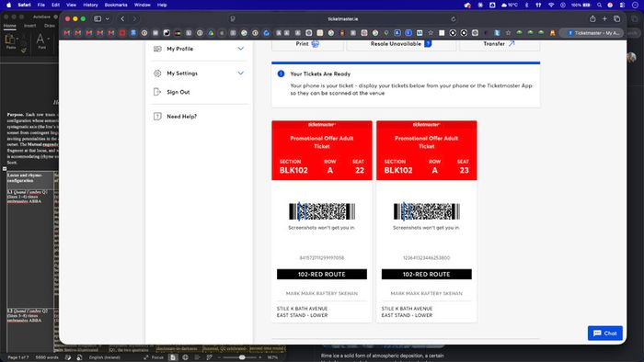Open the Safari Edit menu

click(55, 5)
